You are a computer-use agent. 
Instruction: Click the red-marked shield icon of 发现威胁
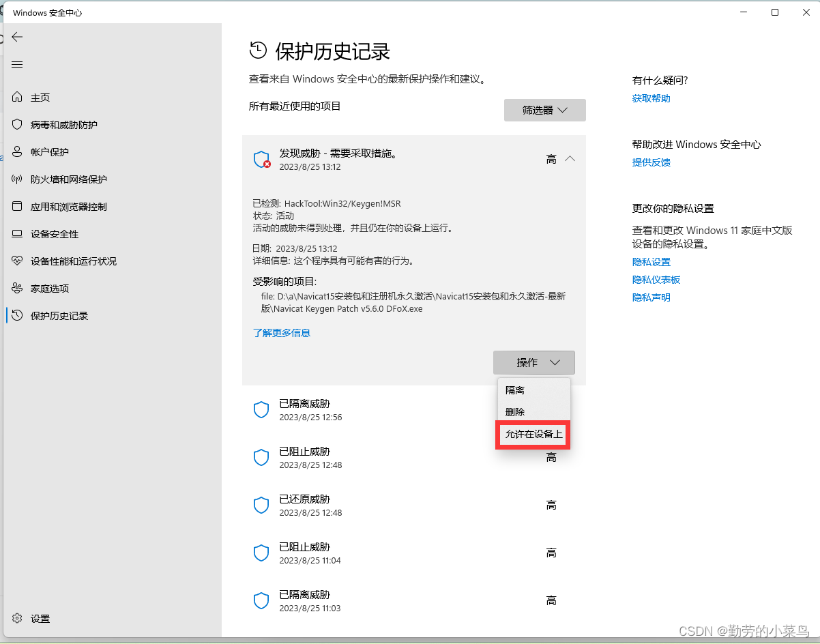pyautogui.click(x=262, y=160)
